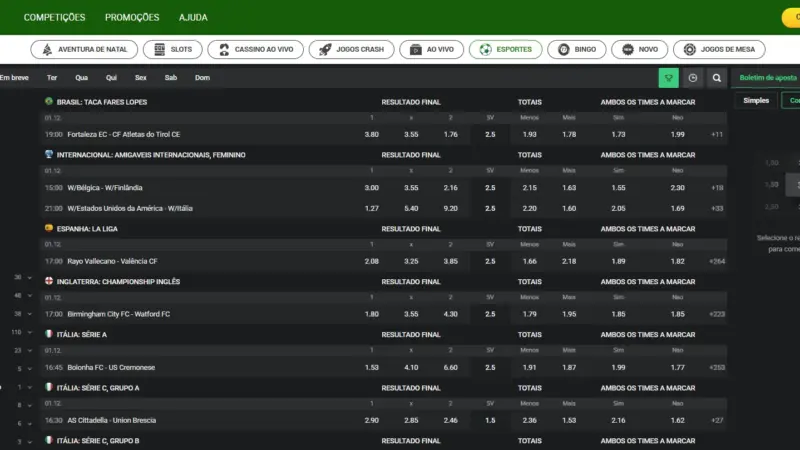Open the Novo category
The width and height of the screenshot is (800, 450).
(x=640, y=49)
